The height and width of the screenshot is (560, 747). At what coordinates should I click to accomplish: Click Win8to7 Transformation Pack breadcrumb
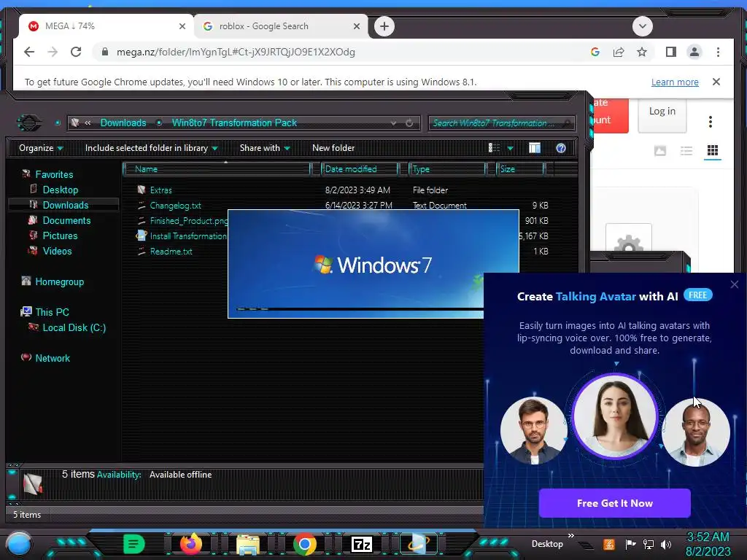click(x=234, y=122)
